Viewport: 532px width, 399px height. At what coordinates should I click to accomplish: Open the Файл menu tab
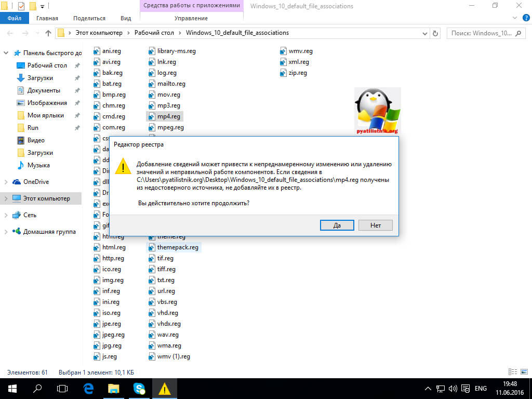coord(15,18)
